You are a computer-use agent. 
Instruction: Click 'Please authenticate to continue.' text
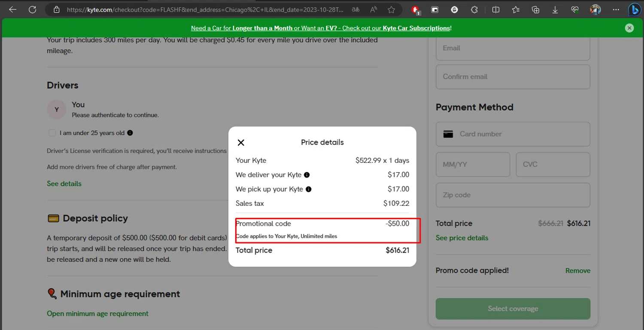tap(115, 115)
